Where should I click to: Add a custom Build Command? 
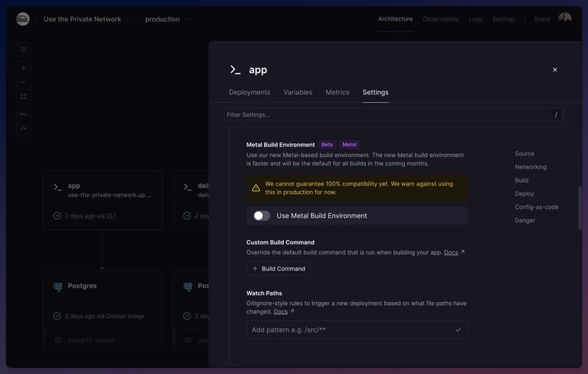coord(278,268)
